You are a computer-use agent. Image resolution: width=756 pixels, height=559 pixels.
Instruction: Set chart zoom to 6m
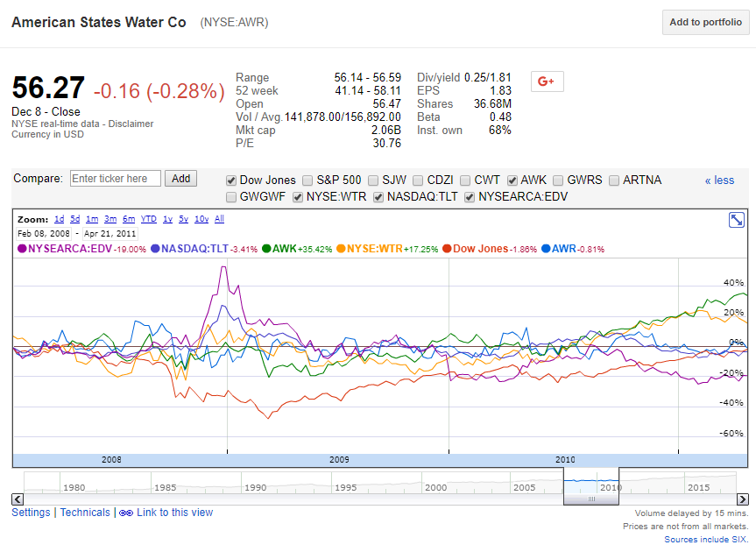129,219
